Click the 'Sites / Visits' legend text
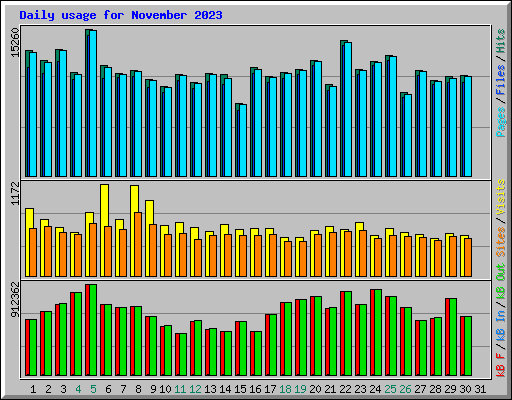 coord(501,218)
